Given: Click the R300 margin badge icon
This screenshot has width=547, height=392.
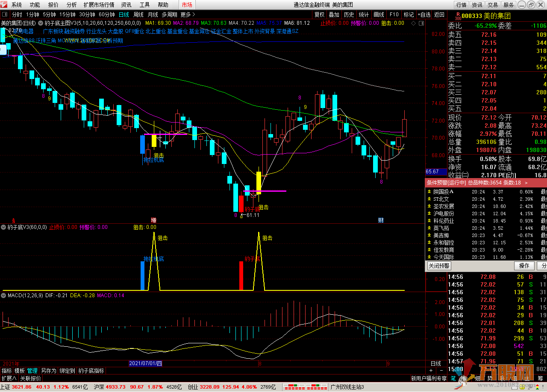Looking at the screenshot, I should [457, 16].
